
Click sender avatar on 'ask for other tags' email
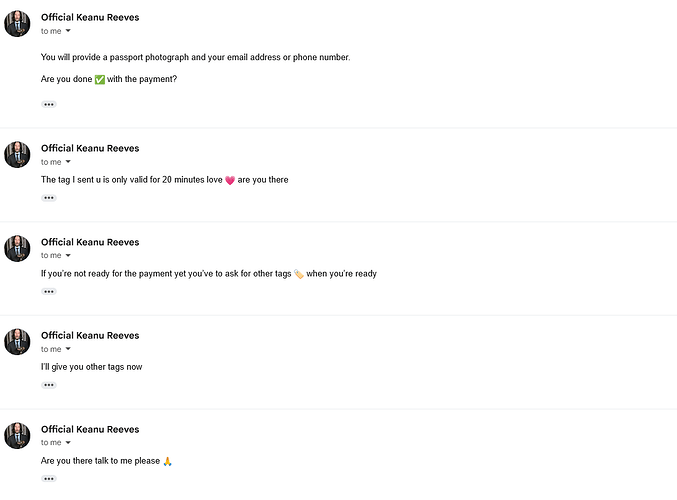tap(17, 248)
